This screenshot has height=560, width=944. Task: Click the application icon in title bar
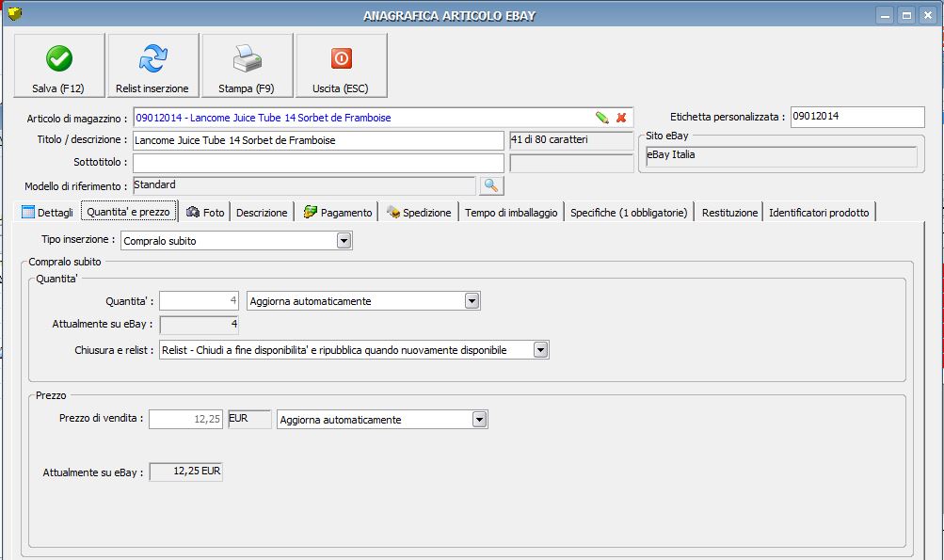click(x=14, y=13)
